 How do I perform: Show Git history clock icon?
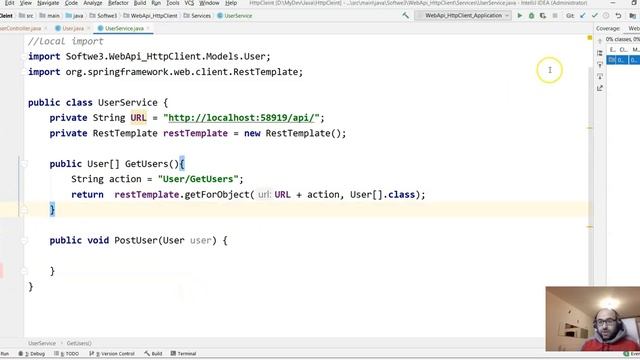606,16
